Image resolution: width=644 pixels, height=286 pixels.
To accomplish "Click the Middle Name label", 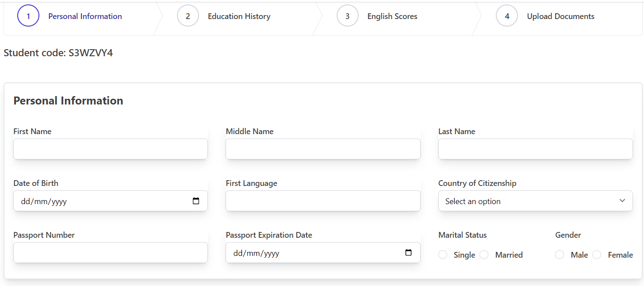I will [249, 131].
